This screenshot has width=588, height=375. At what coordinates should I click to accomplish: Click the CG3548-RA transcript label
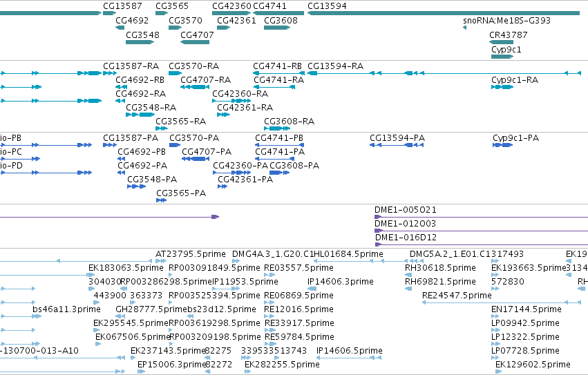151,108
